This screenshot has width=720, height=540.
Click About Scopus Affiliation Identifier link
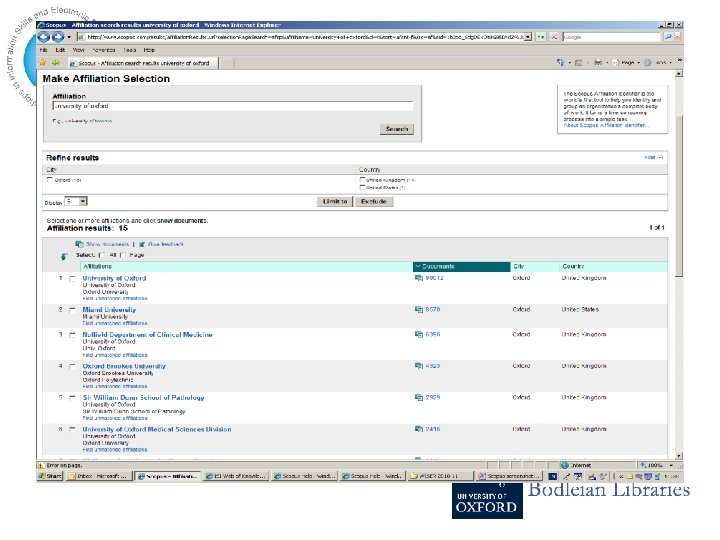click(x=606, y=125)
